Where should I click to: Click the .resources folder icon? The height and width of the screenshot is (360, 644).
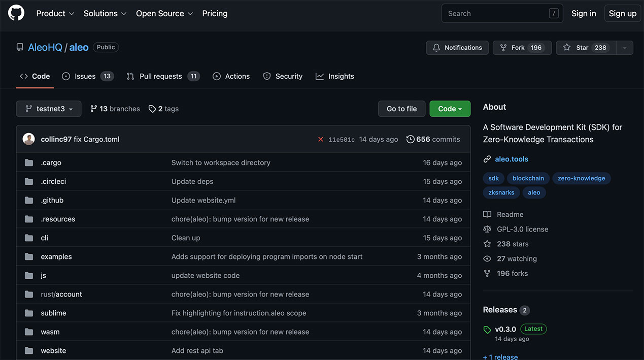point(29,219)
